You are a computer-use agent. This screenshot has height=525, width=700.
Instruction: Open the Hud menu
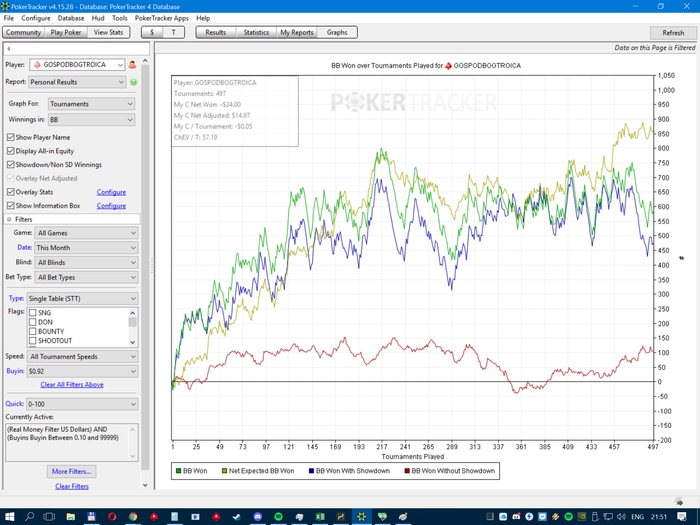click(98, 18)
